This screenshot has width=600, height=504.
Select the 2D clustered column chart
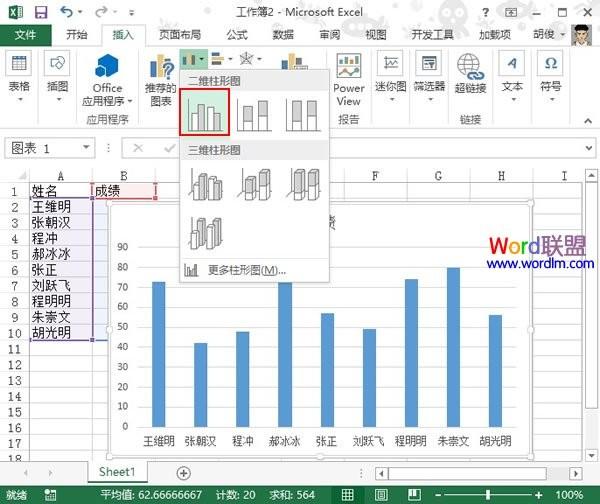[x=205, y=113]
